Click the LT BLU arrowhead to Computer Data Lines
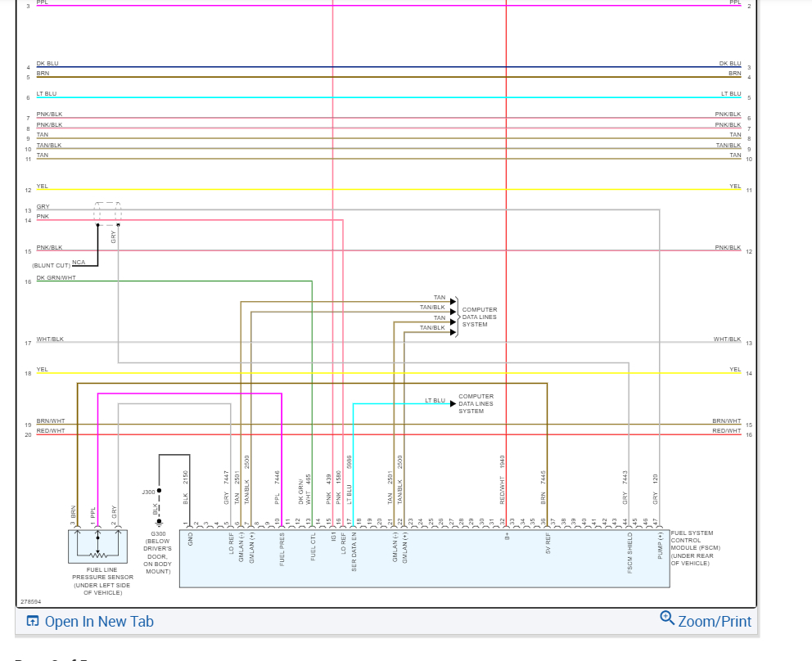The height and width of the screenshot is (661, 812). click(x=453, y=404)
